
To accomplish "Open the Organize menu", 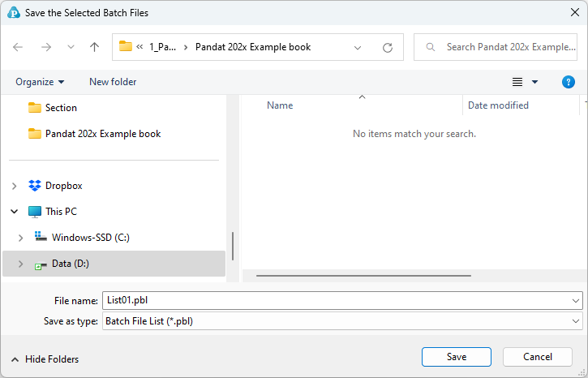I will click(x=40, y=82).
